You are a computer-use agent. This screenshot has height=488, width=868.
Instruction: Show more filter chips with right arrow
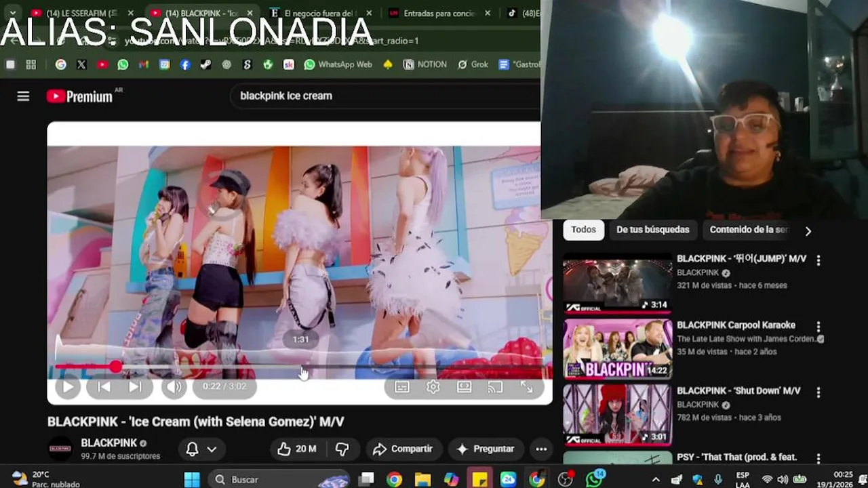click(808, 231)
